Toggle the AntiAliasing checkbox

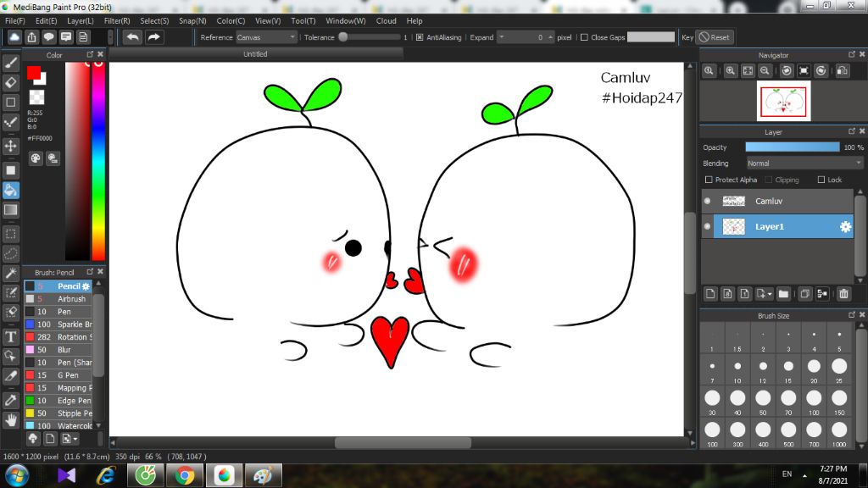point(420,37)
